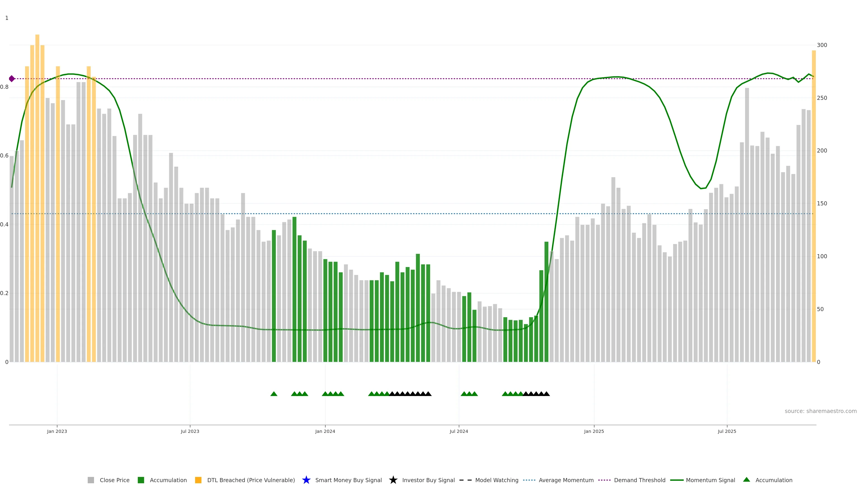Click the source: sharemaestro.com text
This screenshot has height=488, width=868.
tap(821, 411)
